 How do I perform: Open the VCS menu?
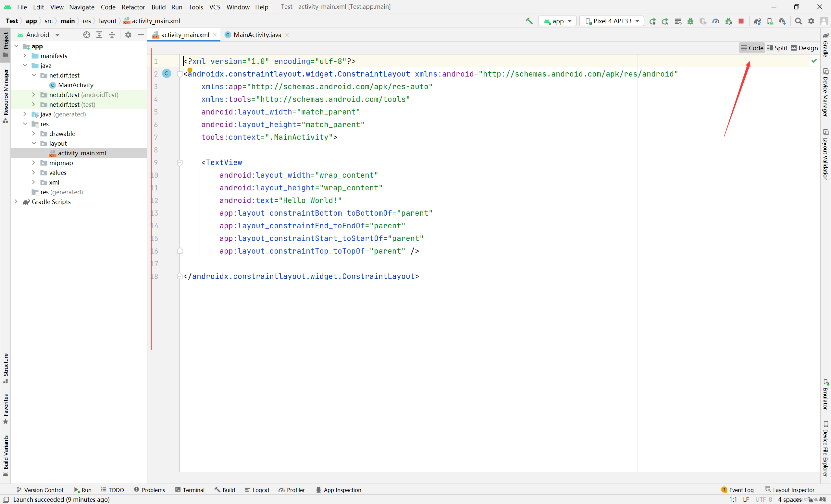pos(215,7)
